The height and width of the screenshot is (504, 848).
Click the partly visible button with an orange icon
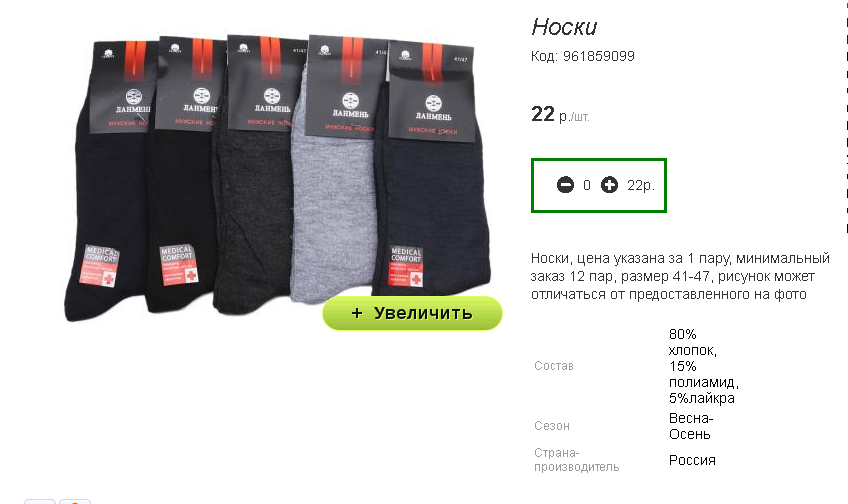coord(75,502)
